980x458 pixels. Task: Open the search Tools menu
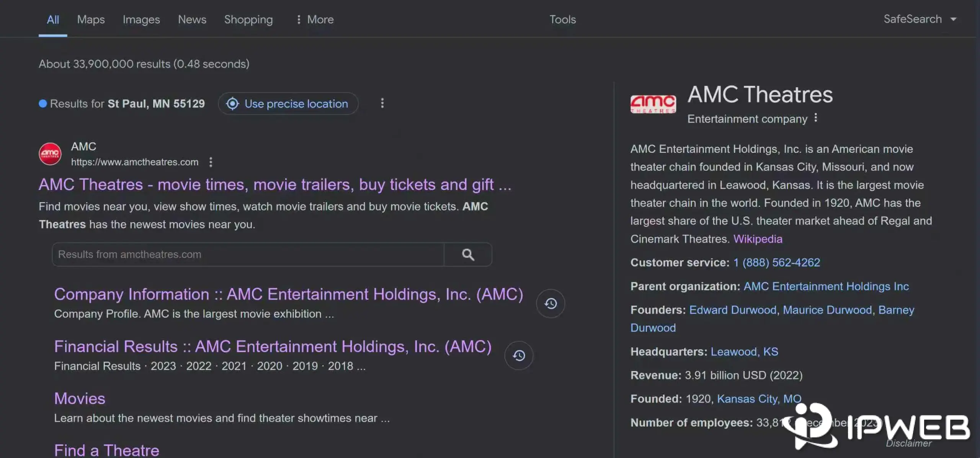coord(563,20)
